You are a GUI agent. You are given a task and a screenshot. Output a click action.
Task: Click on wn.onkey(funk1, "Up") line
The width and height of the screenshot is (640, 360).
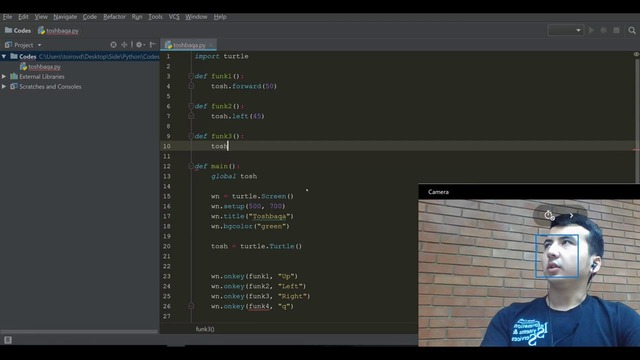[x=254, y=276]
